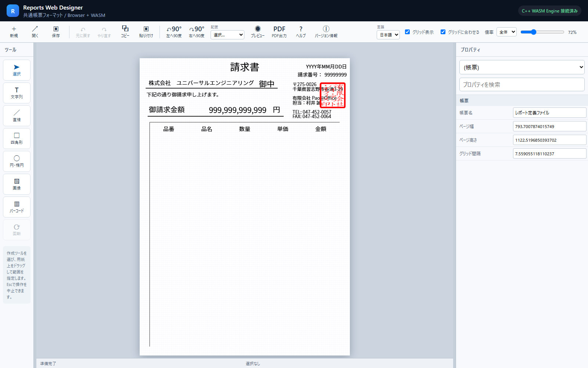Open the 倍率 zoom dropdown showing 全体
The height and width of the screenshot is (368, 588).
[506, 32]
